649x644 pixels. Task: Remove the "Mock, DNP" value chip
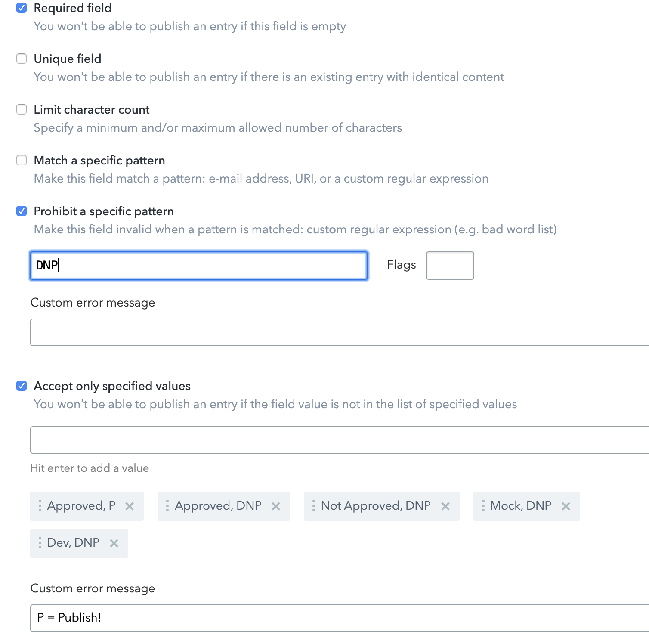[x=566, y=506]
